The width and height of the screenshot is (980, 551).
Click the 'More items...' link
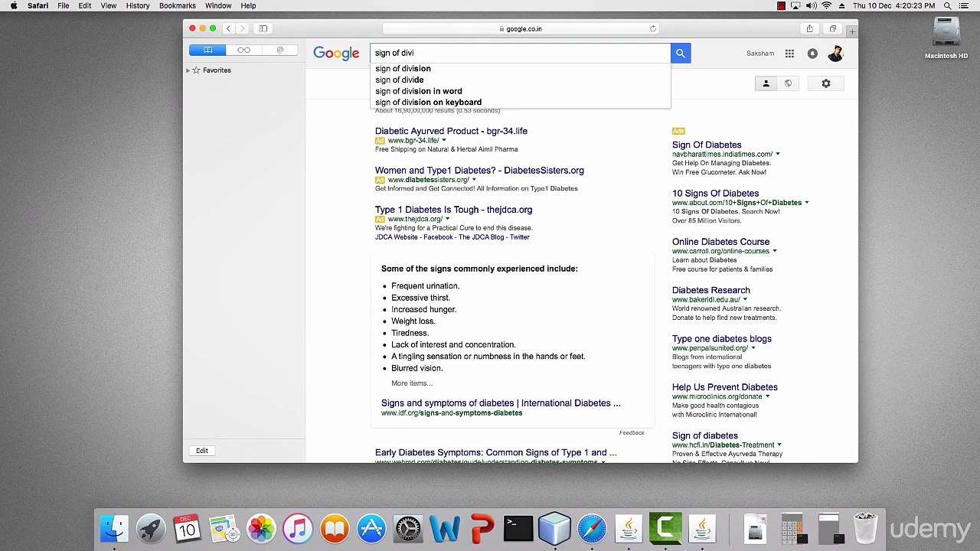412,383
